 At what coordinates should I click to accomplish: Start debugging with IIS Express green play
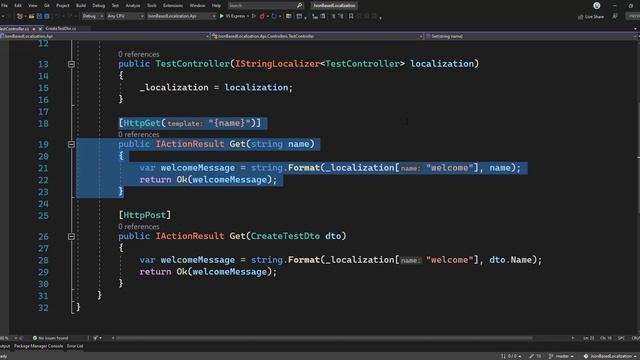point(222,16)
